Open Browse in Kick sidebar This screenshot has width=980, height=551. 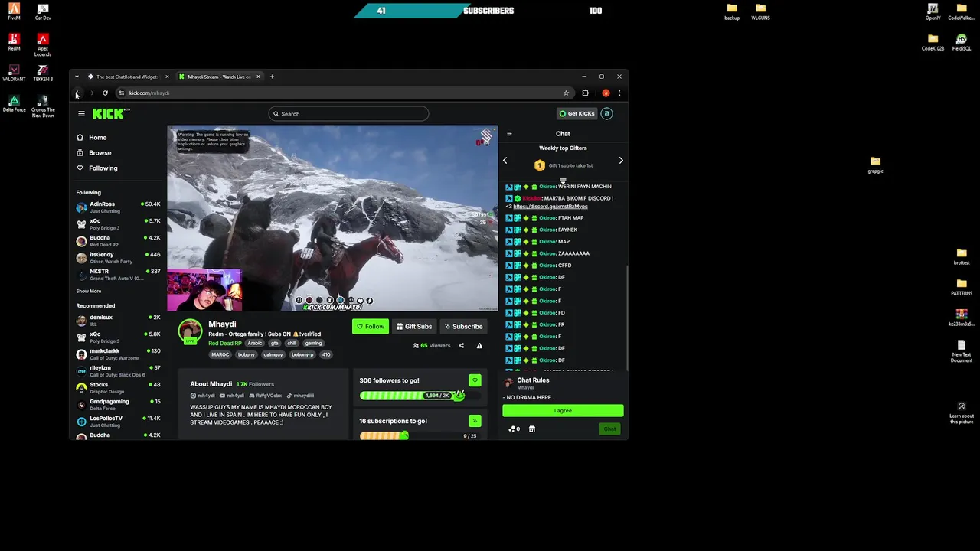click(x=94, y=153)
